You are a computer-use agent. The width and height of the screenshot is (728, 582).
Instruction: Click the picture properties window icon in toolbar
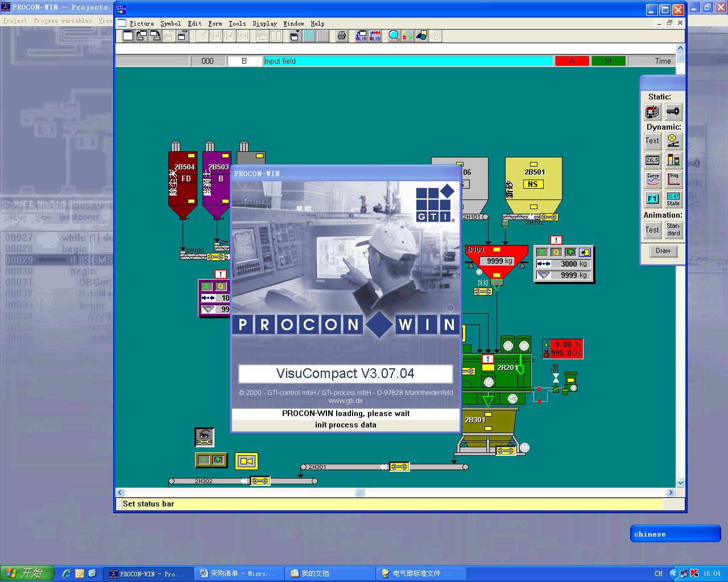183,36
